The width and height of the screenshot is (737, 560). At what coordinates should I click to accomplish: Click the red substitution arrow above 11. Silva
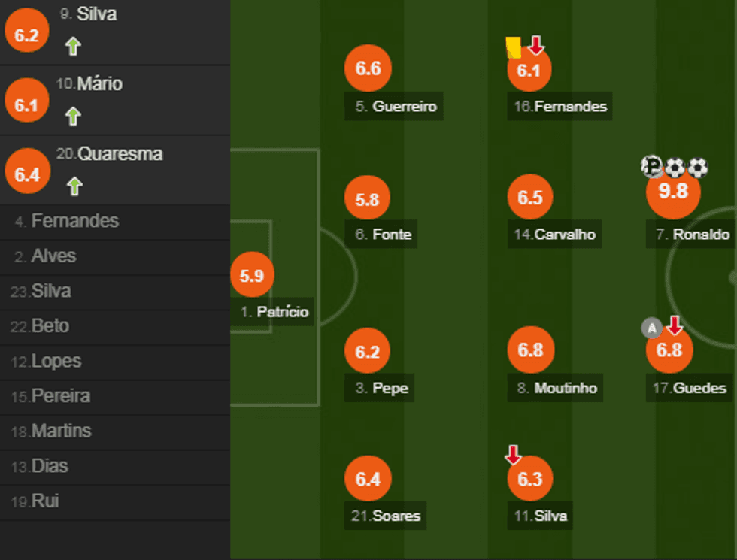coord(513,455)
